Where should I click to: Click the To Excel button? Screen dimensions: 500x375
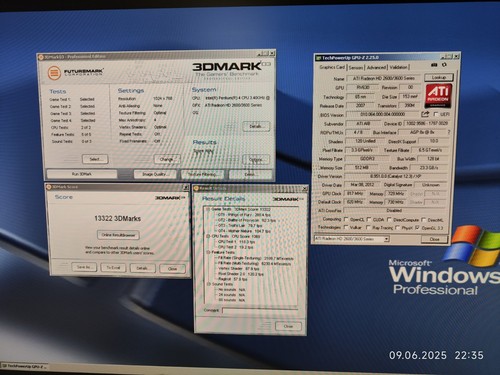tap(113, 267)
